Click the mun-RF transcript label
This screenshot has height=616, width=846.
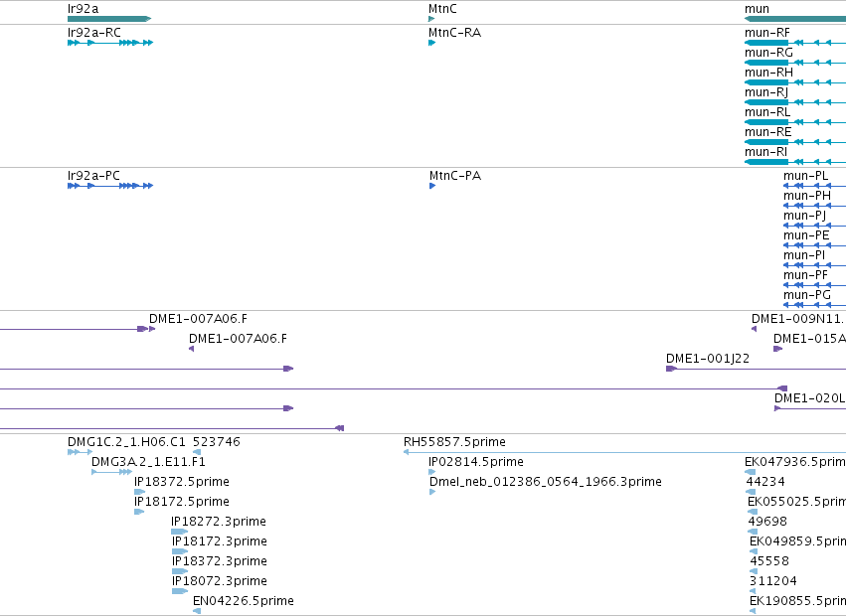click(767, 33)
